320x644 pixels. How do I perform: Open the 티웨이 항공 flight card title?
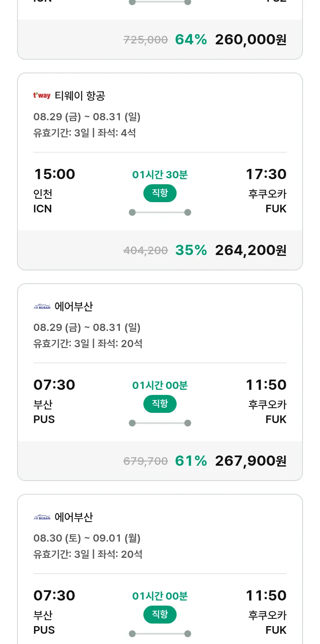point(80,96)
